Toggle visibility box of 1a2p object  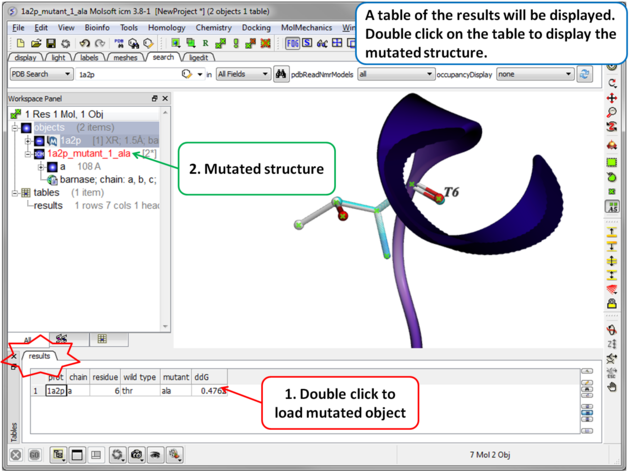[x=40, y=141]
